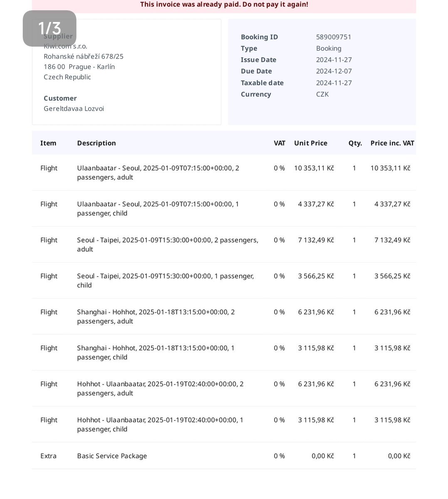Click the Customer name Gereltdavaa Lozvoi
448x499 pixels.
click(74, 109)
